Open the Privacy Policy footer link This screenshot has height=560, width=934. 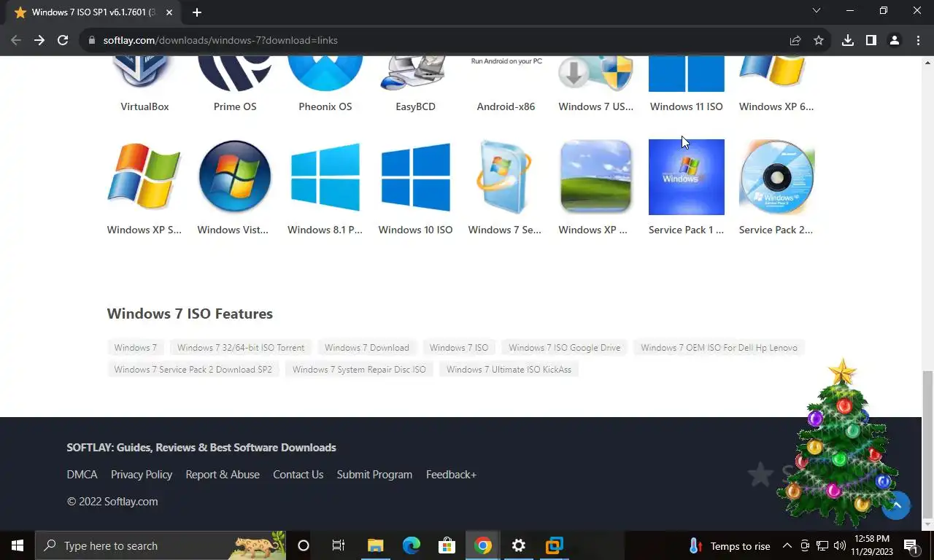[x=142, y=475]
